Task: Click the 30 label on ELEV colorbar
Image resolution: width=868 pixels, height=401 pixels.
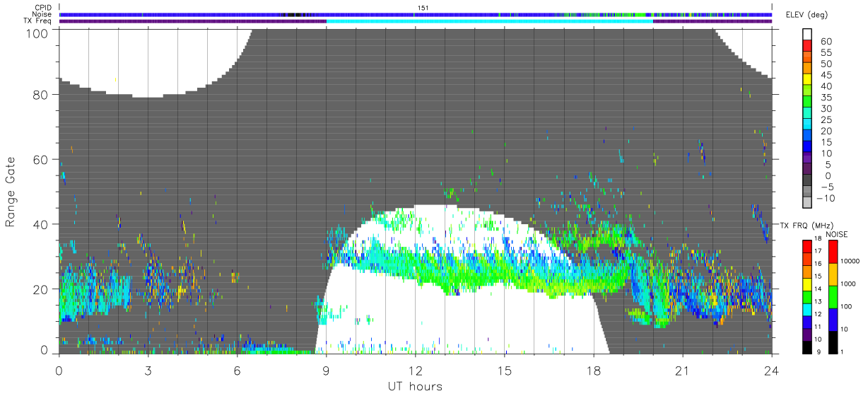Action: point(826,108)
